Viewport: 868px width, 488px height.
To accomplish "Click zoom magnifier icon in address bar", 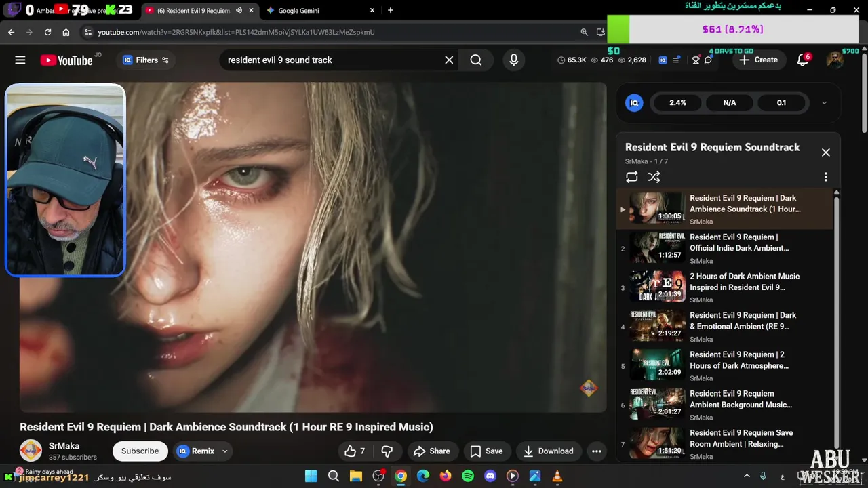I will click(584, 32).
